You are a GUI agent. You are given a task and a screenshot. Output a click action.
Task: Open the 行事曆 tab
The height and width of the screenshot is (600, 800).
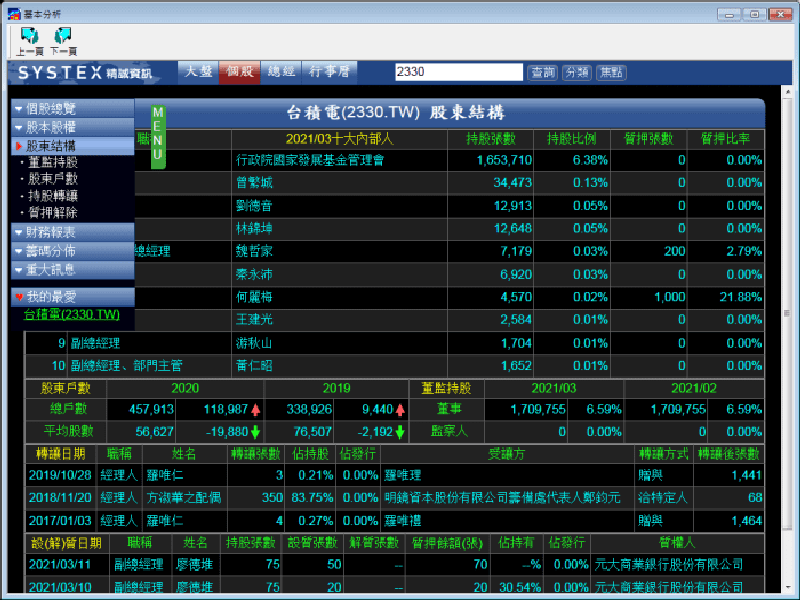[329, 72]
